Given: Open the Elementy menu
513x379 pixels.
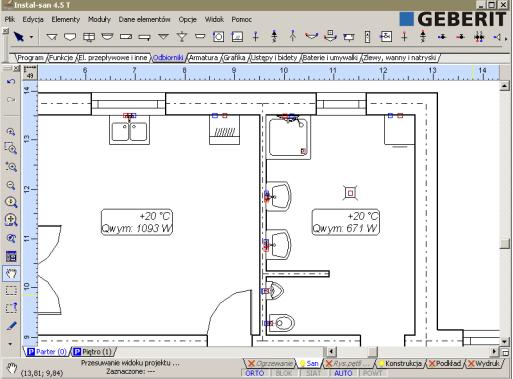Looking at the screenshot, I should coord(66,19).
